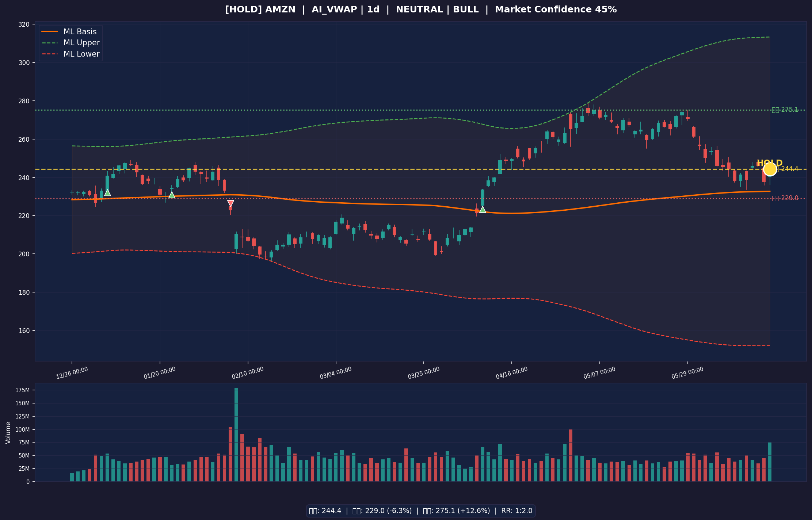This screenshot has height=520, width=812.
Task: Click "AI_VWAP" in the chart title
Action: [x=334, y=9]
